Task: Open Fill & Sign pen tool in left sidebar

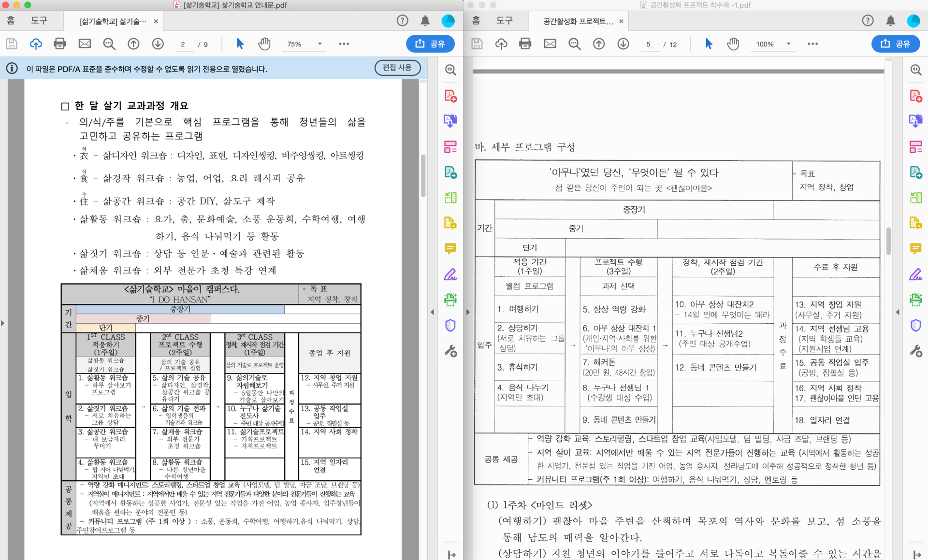Action: 450,274
